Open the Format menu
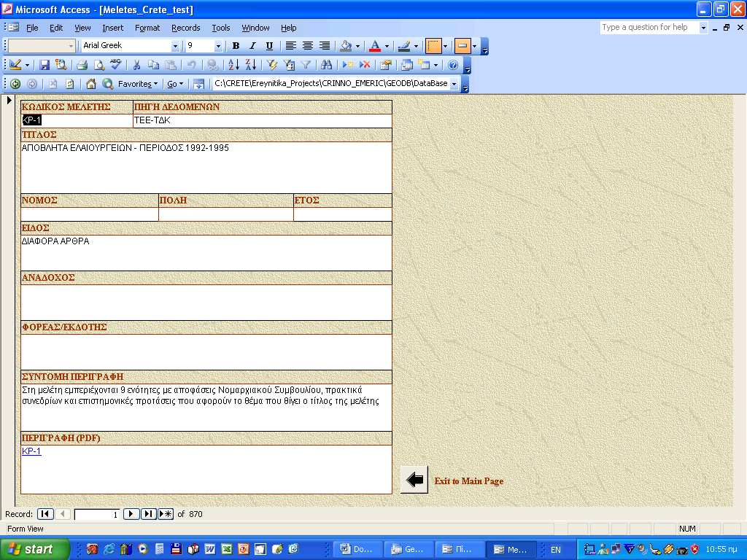This screenshot has width=747, height=560. pyautogui.click(x=147, y=28)
